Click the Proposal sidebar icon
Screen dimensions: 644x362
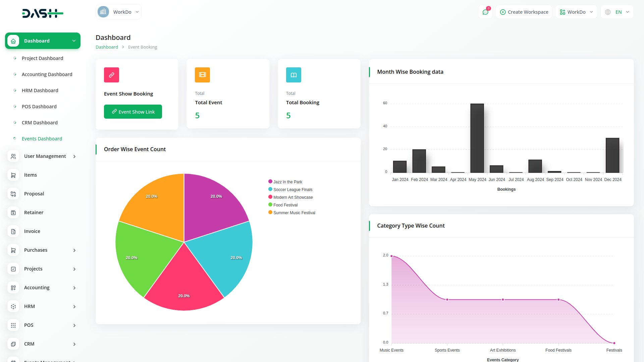[x=13, y=194]
